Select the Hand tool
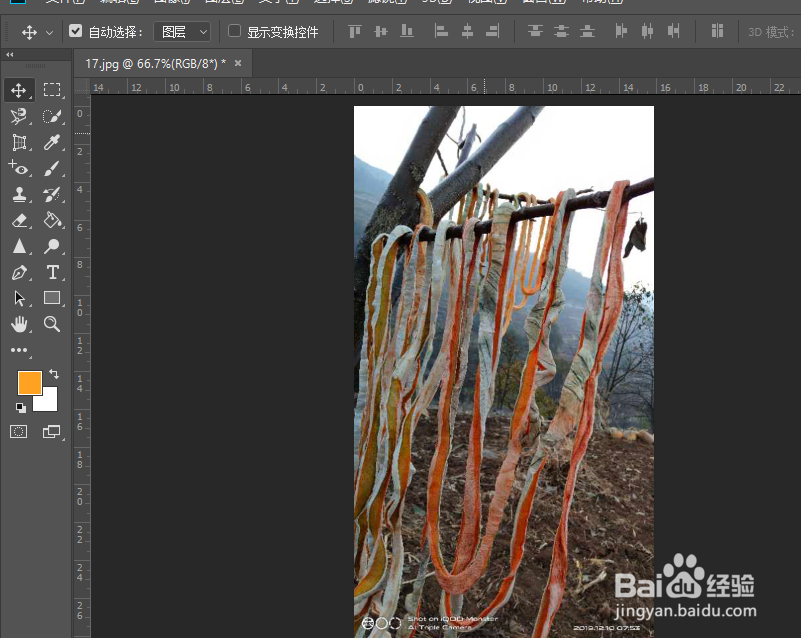The width and height of the screenshot is (801, 638). 19,324
